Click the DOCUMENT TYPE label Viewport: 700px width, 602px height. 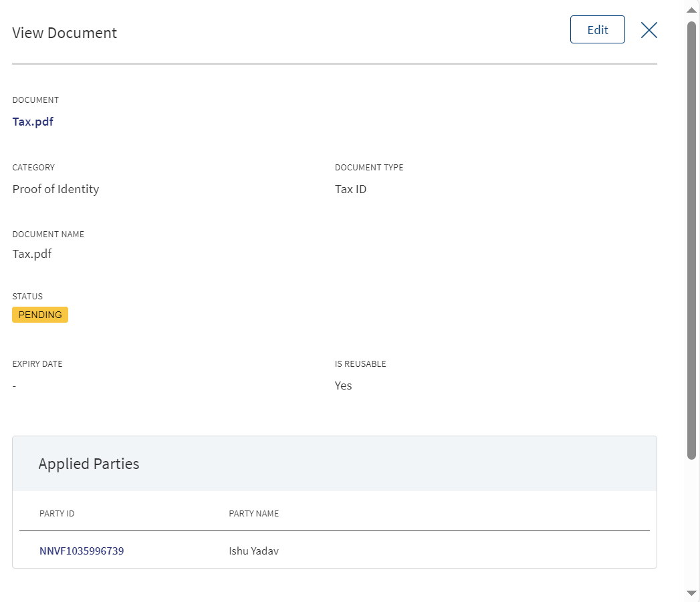369,167
